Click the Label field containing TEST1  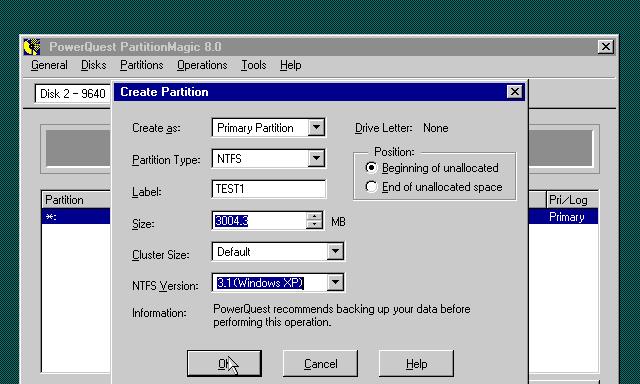pos(269,189)
